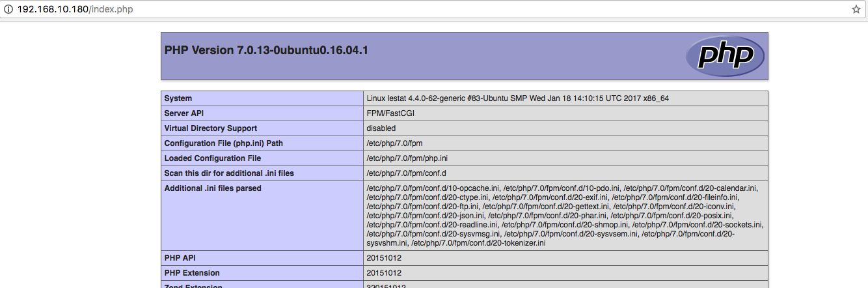
Task: Click the URL address bar field
Action: click(x=429, y=10)
